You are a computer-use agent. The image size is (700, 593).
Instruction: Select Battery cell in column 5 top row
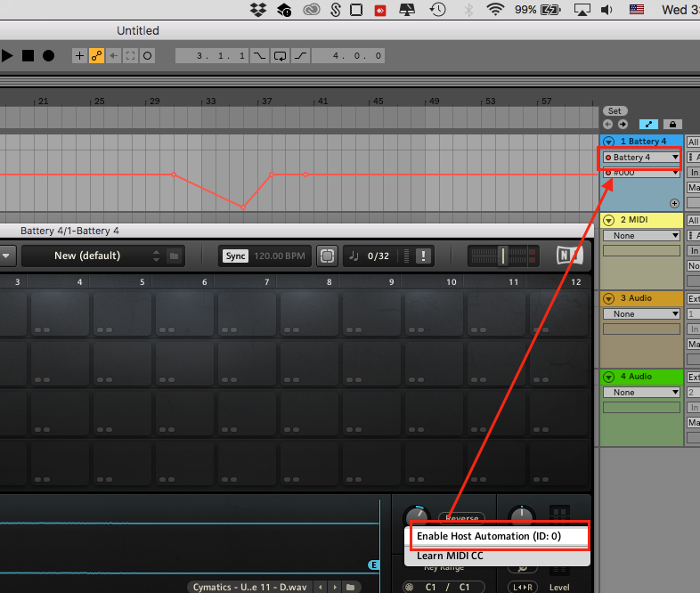pyautogui.click(x=122, y=313)
